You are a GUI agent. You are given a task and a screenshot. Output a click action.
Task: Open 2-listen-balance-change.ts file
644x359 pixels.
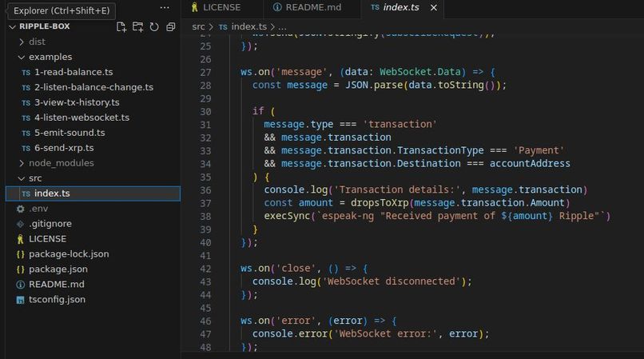(93, 88)
